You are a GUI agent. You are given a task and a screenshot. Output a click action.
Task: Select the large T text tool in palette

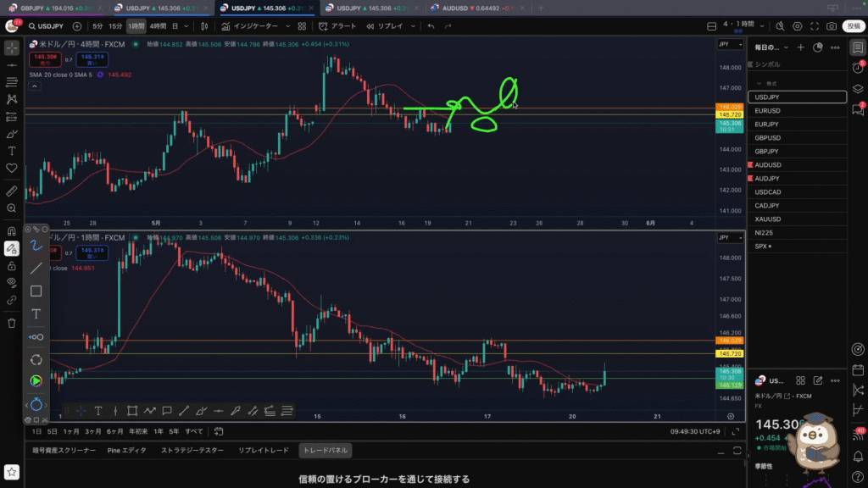[36, 314]
